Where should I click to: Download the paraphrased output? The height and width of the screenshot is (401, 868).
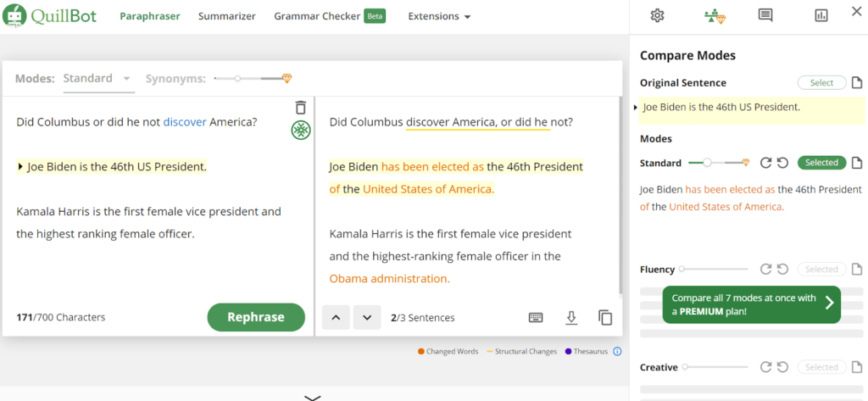pos(571,317)
